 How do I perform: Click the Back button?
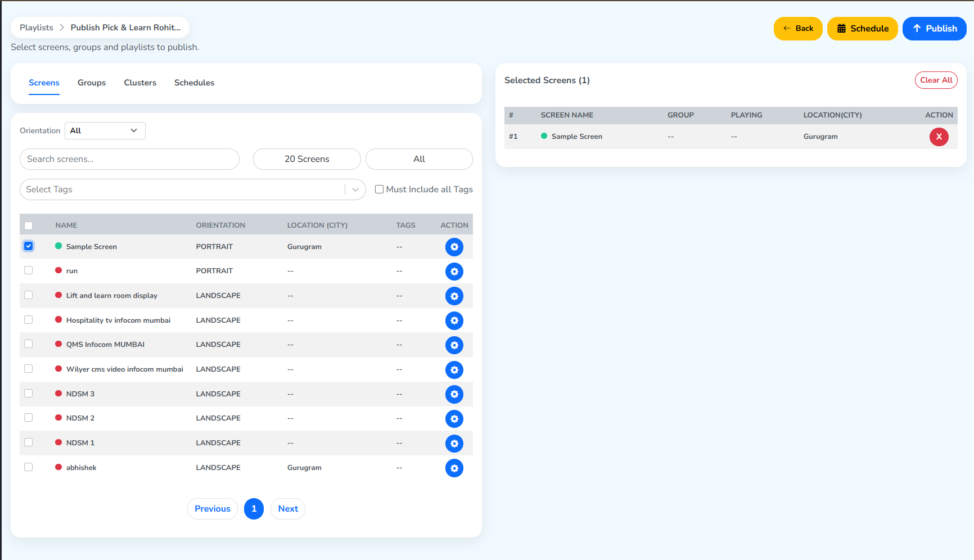(798, 29)
